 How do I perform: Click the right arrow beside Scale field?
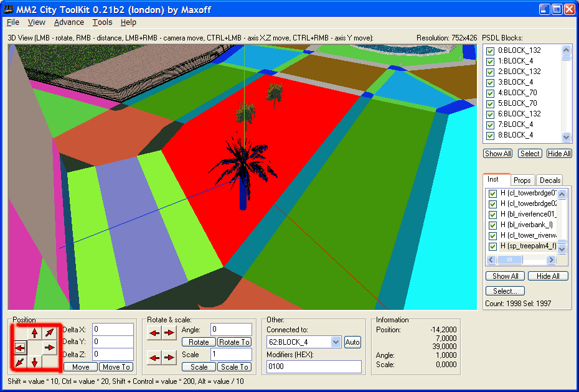pyautogui.click(x=169, y=357)
